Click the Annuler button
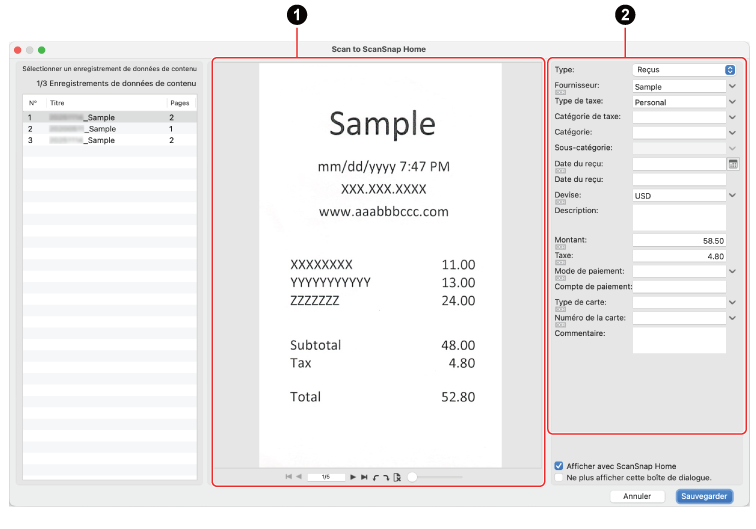The height and width of the screenshot is (529, 756). point(637,496)
